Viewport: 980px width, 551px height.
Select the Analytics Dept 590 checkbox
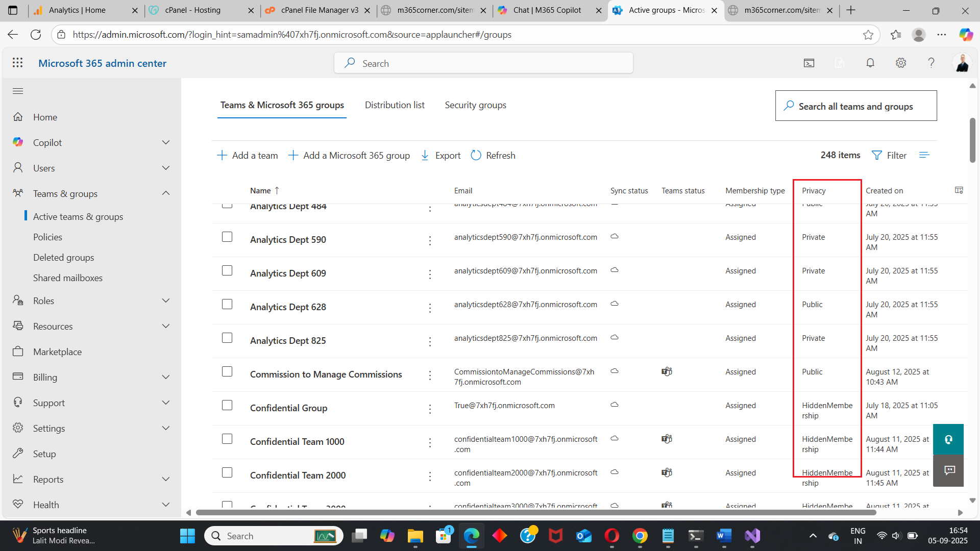click(x=227, y=237)
